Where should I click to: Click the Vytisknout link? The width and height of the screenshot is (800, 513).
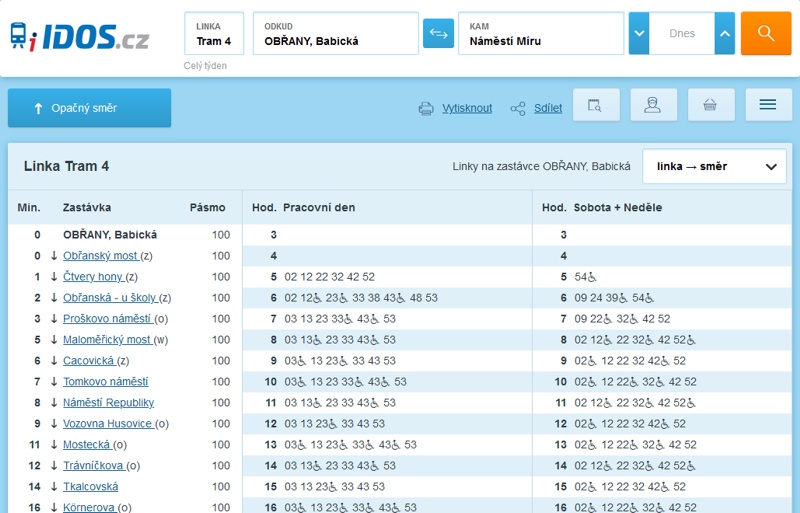467,108
